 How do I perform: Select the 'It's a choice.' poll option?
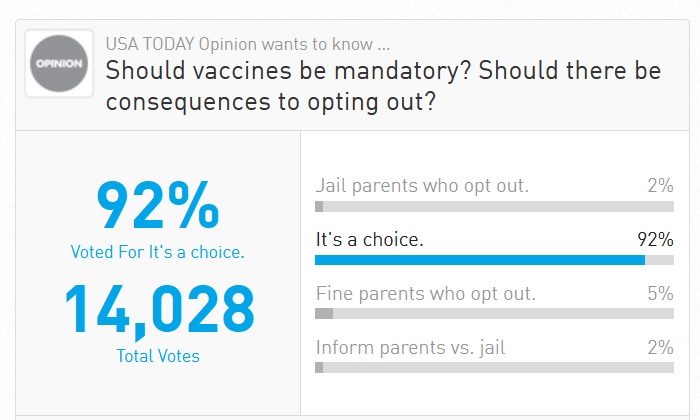pos(369,239)
